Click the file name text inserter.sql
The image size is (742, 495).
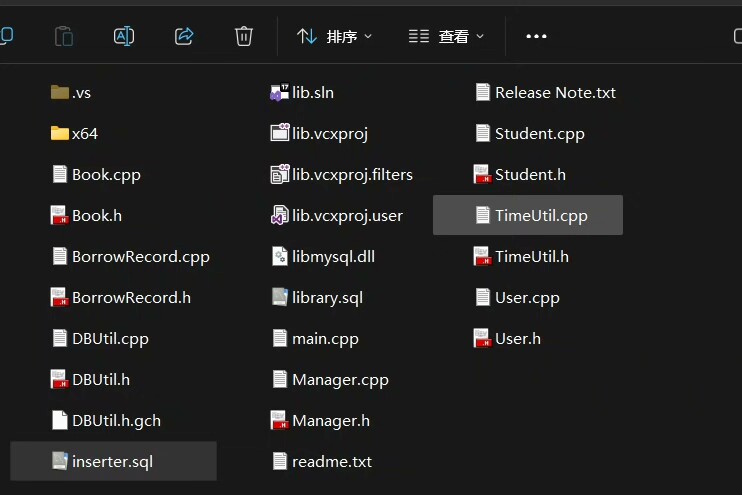(x=113, y=462)
